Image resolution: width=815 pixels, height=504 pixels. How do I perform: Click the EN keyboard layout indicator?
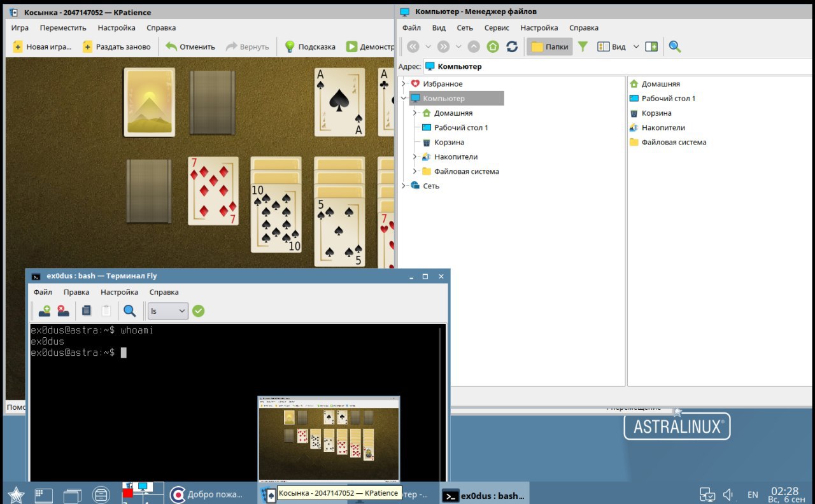click(x=753, y=494)
